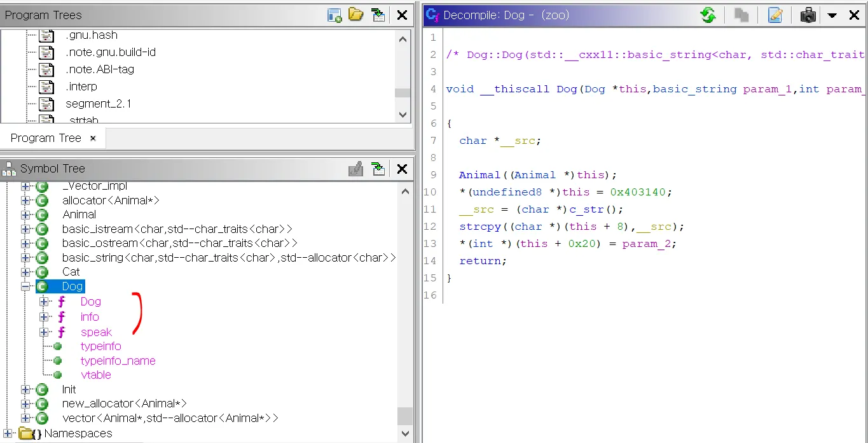Viewport: 868px width, 443px height.
Task: Click the new tree view icon in Program Trees
Action: pos(335,15)
